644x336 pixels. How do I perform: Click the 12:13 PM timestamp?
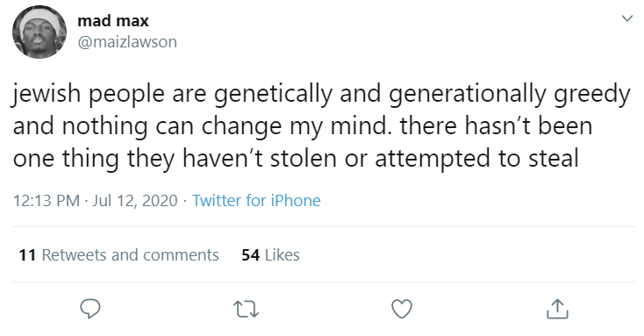click(47, 200)
